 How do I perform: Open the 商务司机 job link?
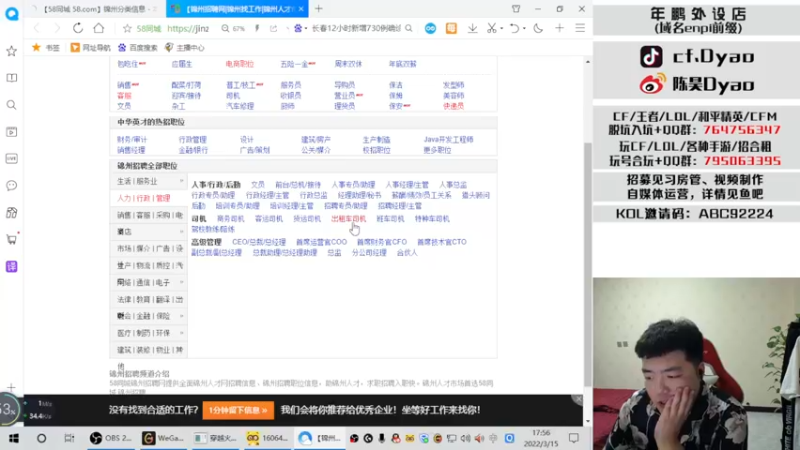click(231, 218)
